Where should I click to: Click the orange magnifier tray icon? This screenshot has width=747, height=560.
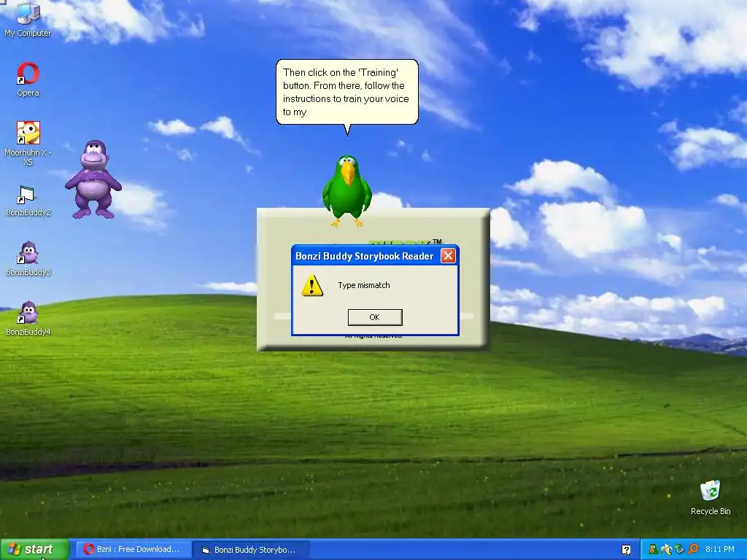[693, 550]
